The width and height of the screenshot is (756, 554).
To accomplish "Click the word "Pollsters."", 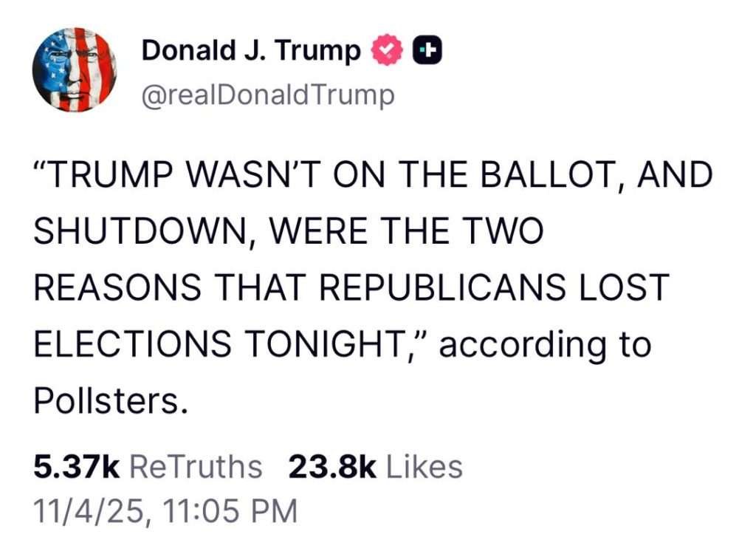I will tap(106, 400).
